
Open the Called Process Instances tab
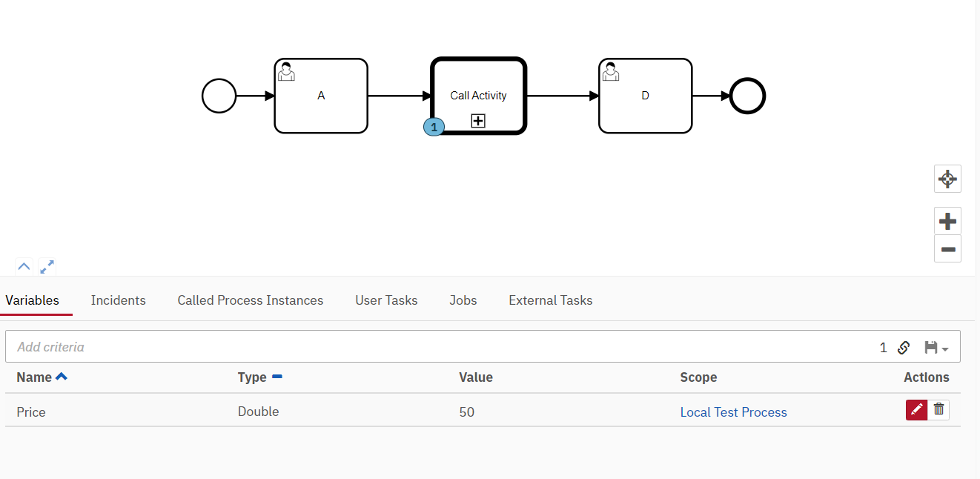pyautogui.click(x=250, y=300)
